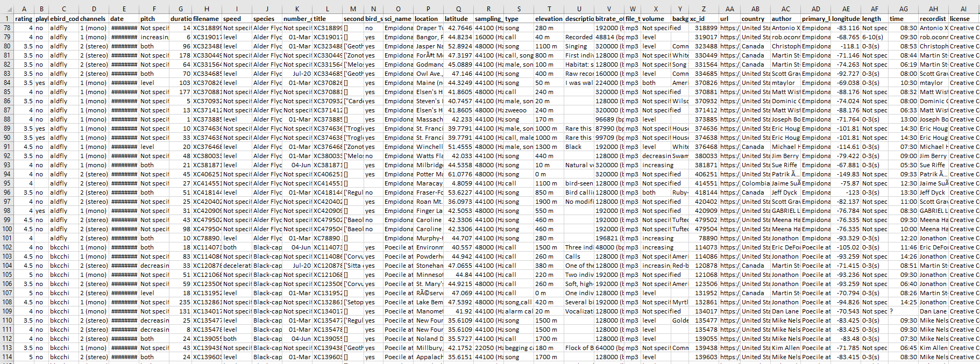Select the 'alarm cal' type cell

[519, 311]
